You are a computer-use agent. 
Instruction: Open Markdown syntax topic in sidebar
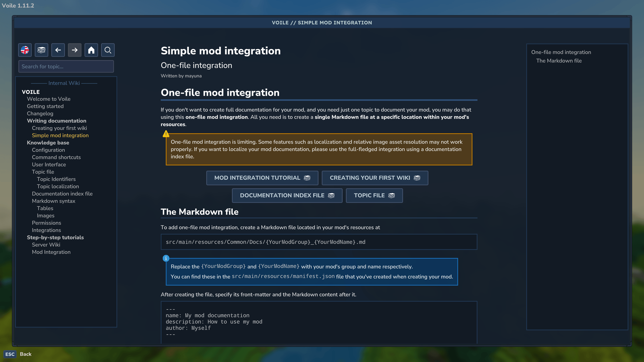[54, 201]
